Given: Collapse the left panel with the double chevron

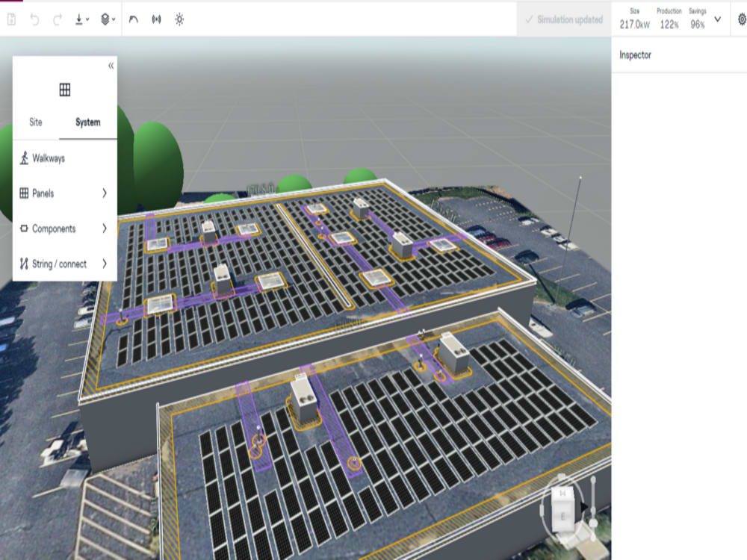Looking at the screenshot, I should pyautogui.click(x=111, y=66).
